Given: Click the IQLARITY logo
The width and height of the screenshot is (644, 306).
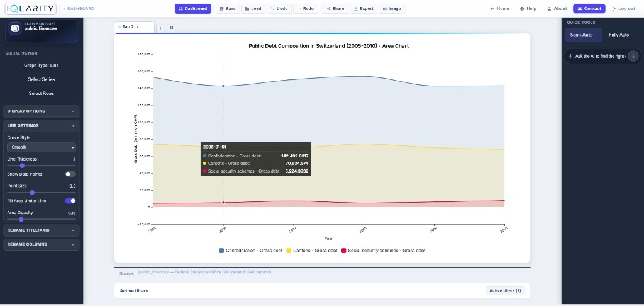Looking at the screenshot, I should tap(30, 8).
